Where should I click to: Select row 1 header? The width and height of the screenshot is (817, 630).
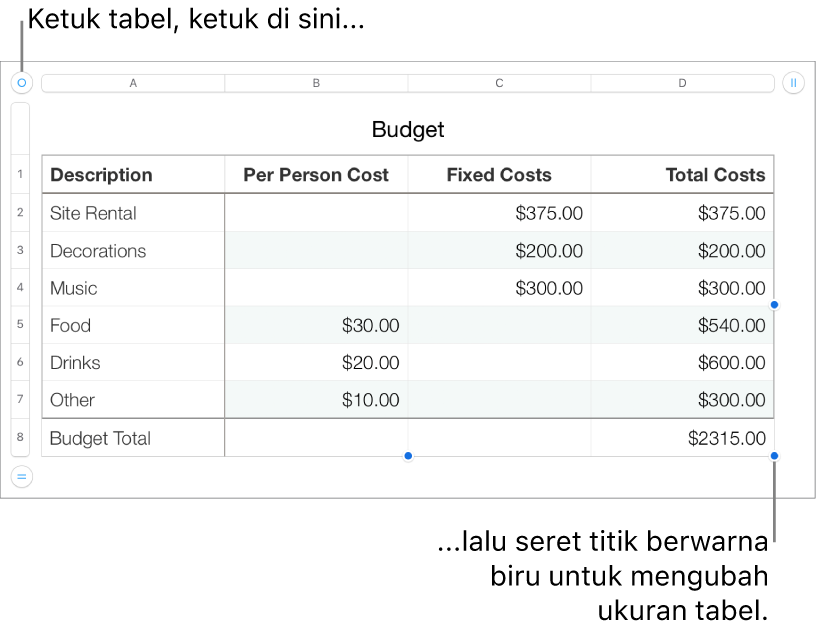(x=20, y=175)
